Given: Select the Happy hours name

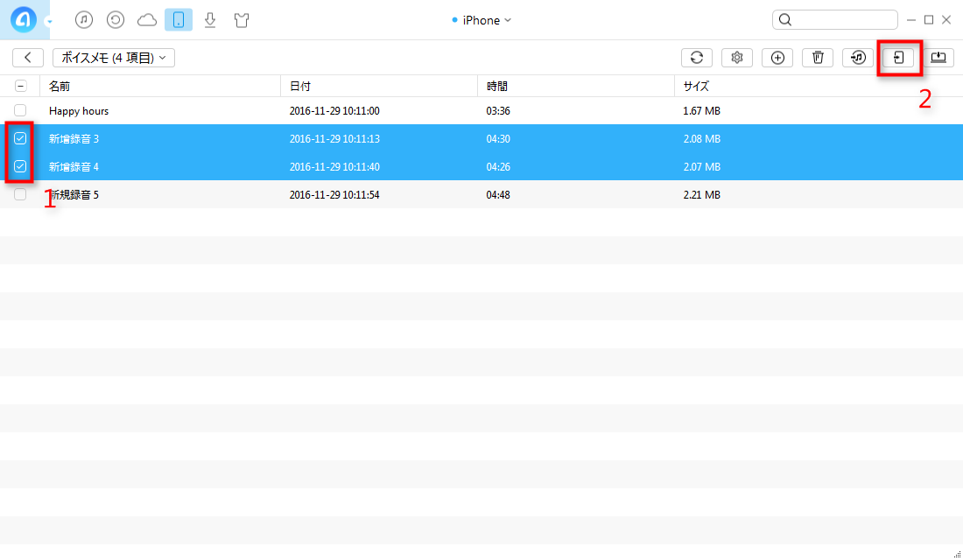Looking at the screenshot, I should [x=79, y=111].
